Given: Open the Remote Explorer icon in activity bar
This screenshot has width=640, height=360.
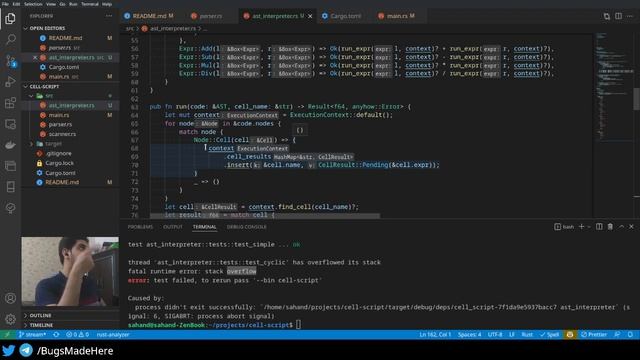Looking at the screenshot, I should pos(10,124).
